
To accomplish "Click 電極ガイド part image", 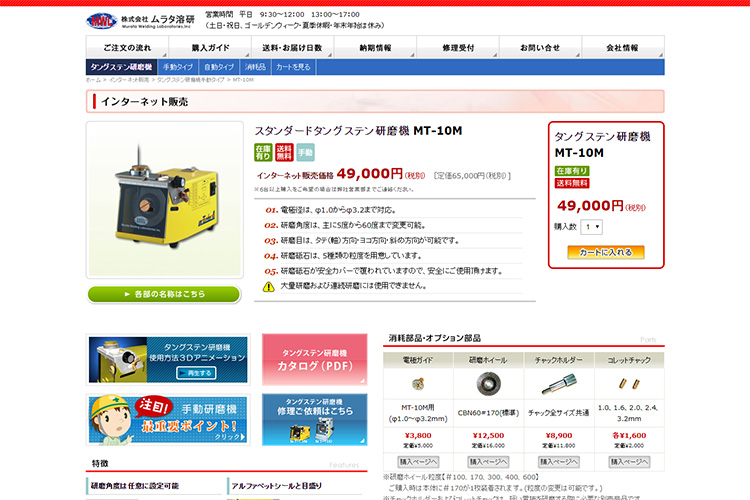I will tap(418, 384).
